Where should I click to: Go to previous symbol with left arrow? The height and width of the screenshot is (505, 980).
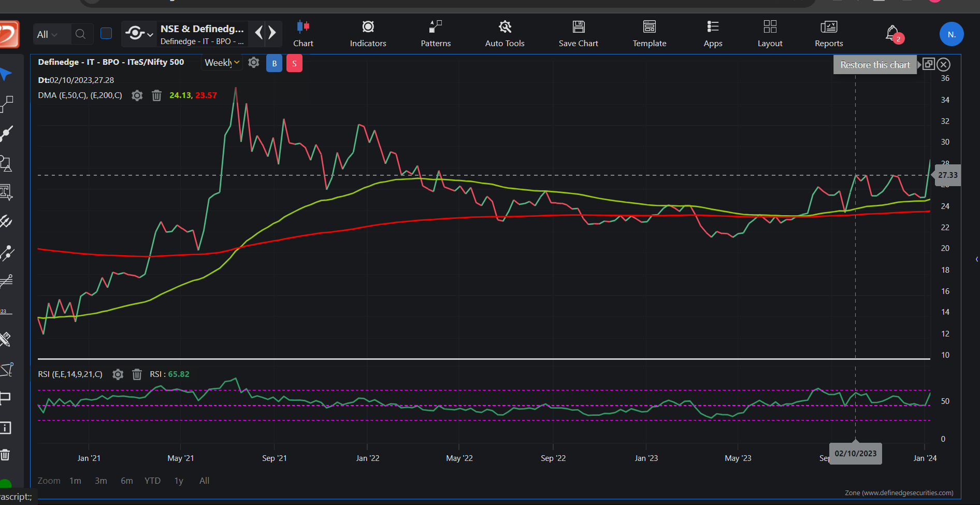click(x=258, y=34)
